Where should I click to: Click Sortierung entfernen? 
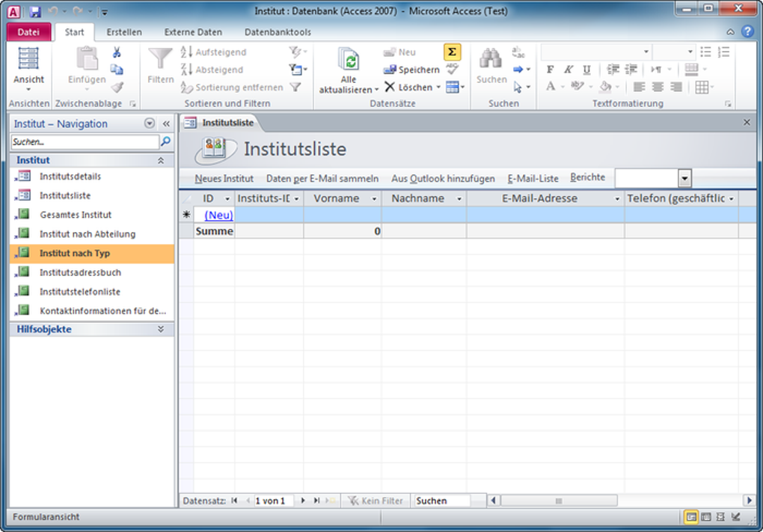click(232, 87)
